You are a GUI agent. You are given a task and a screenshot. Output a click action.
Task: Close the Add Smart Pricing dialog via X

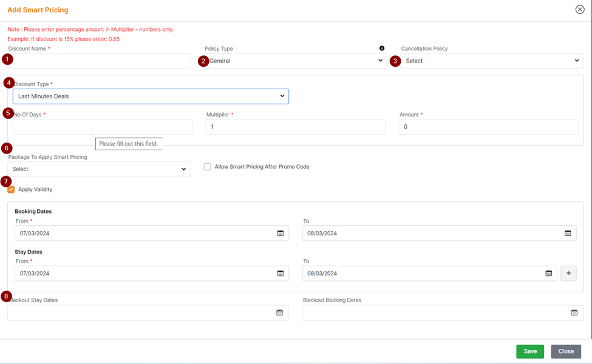click(580, 10)
